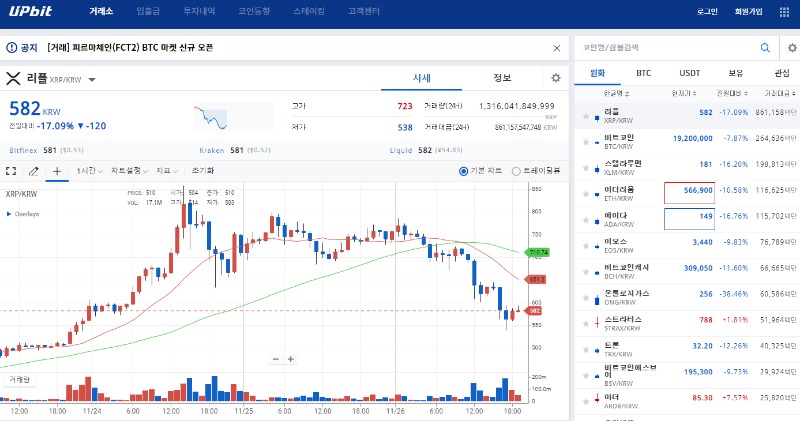800x421 pixels.
Task: Open 거래소 top menu
Action: point(101,11)
